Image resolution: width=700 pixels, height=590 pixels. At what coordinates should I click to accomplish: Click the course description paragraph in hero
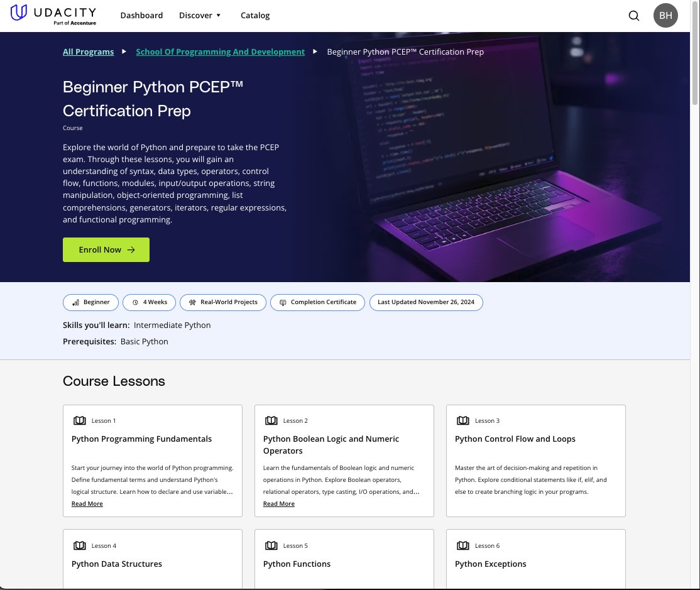pyautogui.click(x=175, y=183)
